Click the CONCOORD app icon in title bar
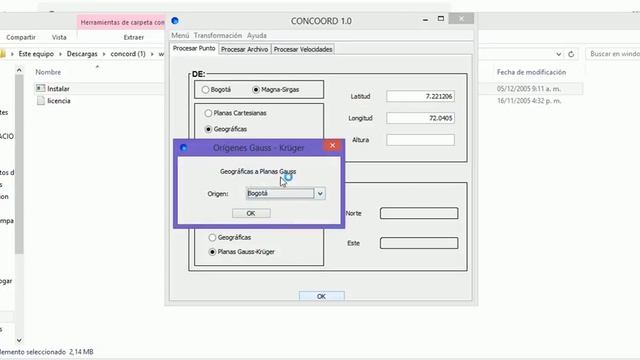640x360 pixels. [175, 21]
